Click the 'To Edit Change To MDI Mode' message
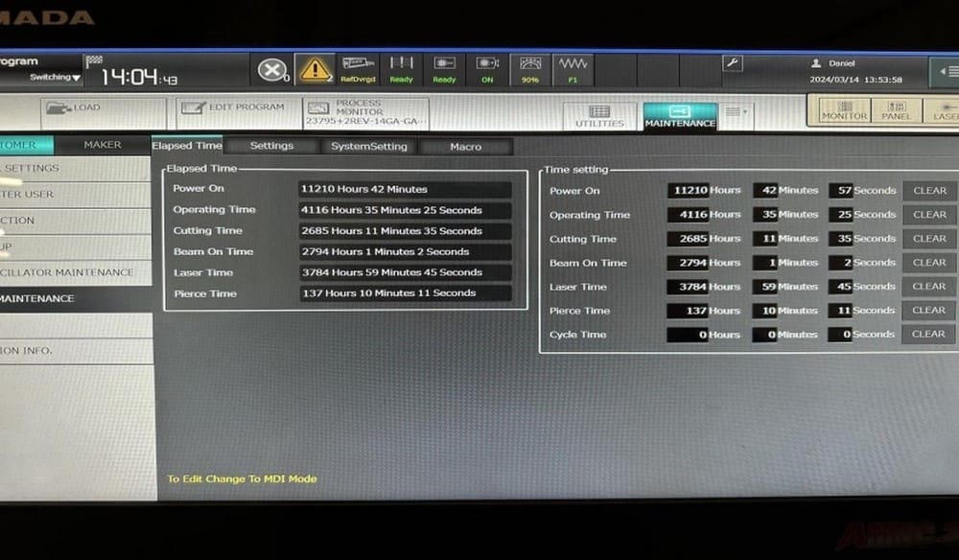 [243, 478]
